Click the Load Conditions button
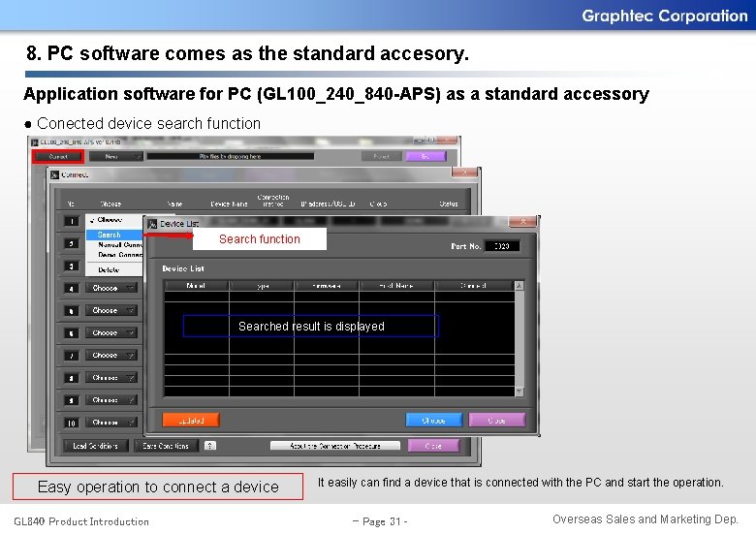Screen dimensions: 756x534 pyautogui.click(x=95, y=446)
